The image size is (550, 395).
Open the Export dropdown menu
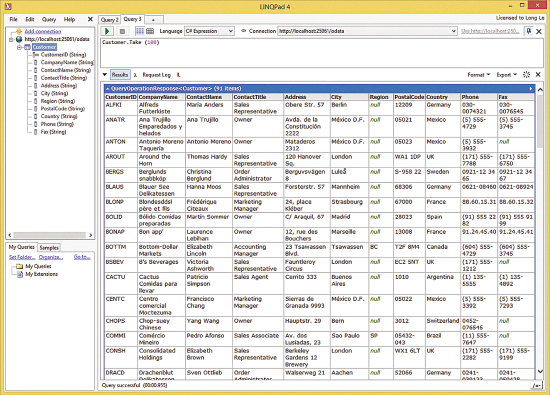pyautogui.click(x=507, y=75)
